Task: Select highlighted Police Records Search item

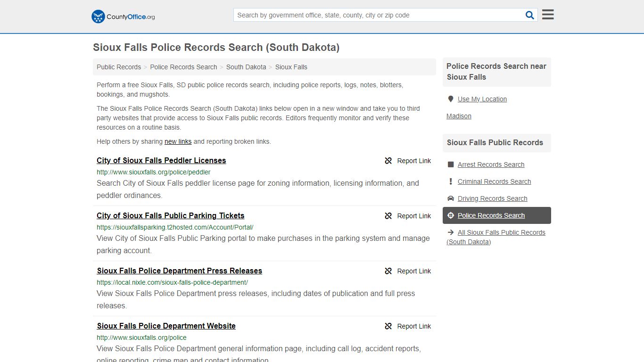Action: coord(497,215)
